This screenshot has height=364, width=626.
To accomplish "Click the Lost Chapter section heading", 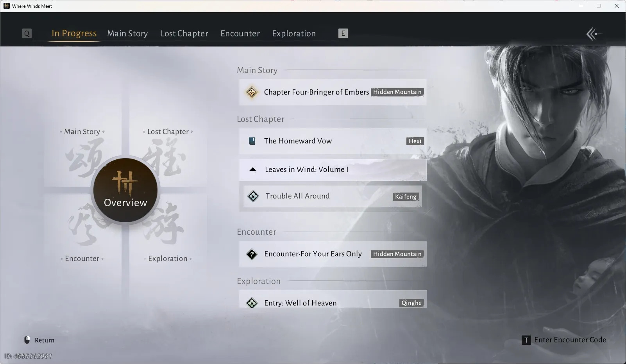I will [261, 119].
